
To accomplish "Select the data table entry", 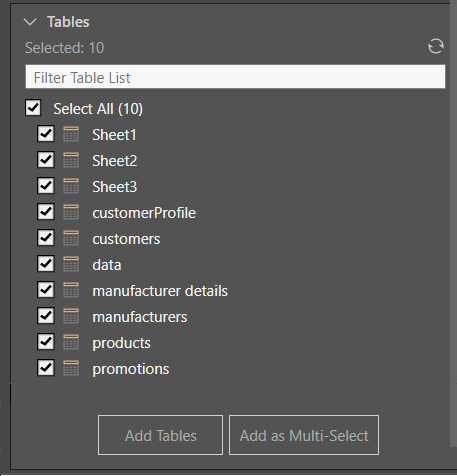I will (x=107, y=265).
